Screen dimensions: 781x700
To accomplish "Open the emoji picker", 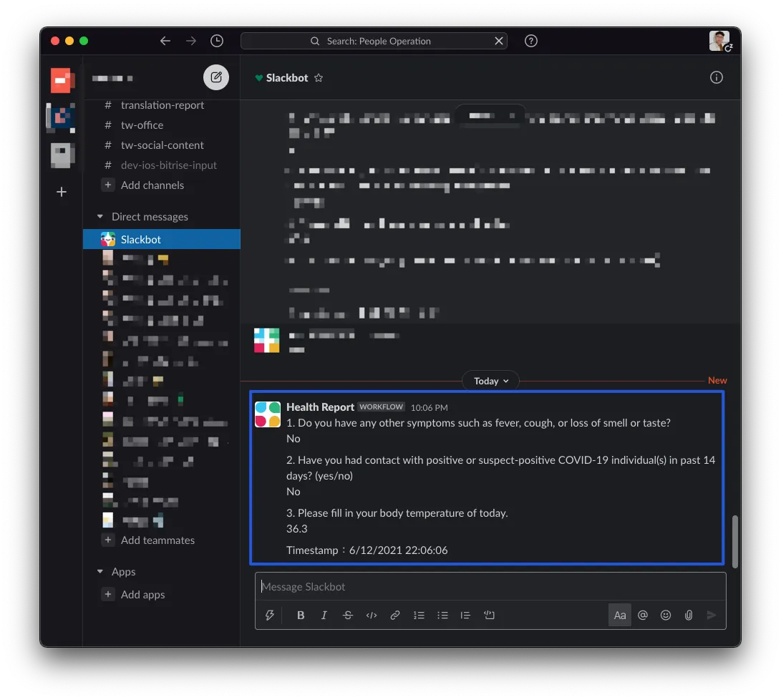I will pos(666,615).
